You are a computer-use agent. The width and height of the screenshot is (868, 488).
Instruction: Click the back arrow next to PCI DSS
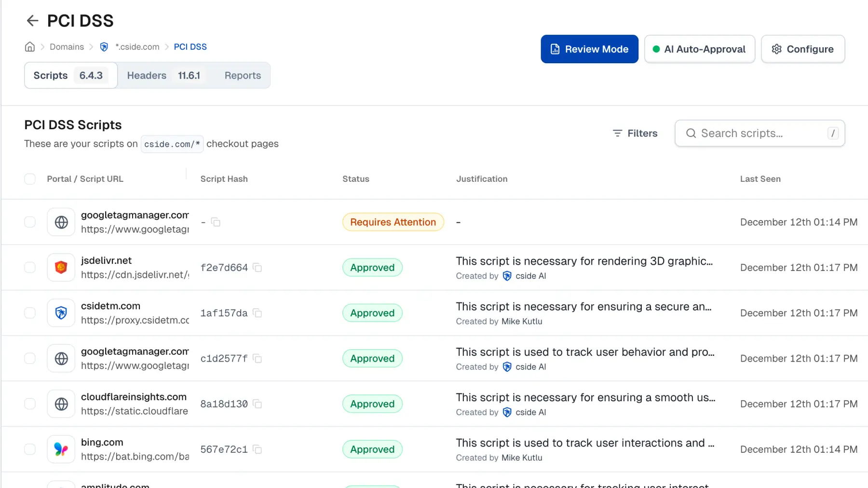click(x=32, y=20)
